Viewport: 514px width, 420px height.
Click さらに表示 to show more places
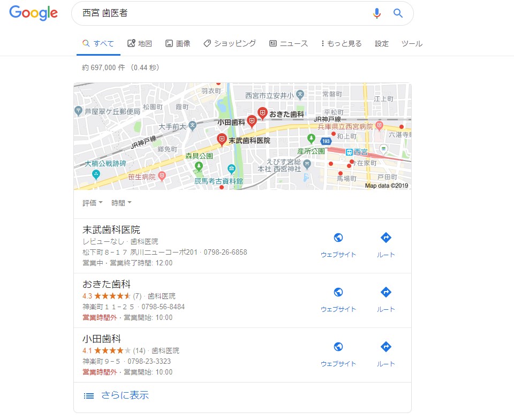point(125,395)
